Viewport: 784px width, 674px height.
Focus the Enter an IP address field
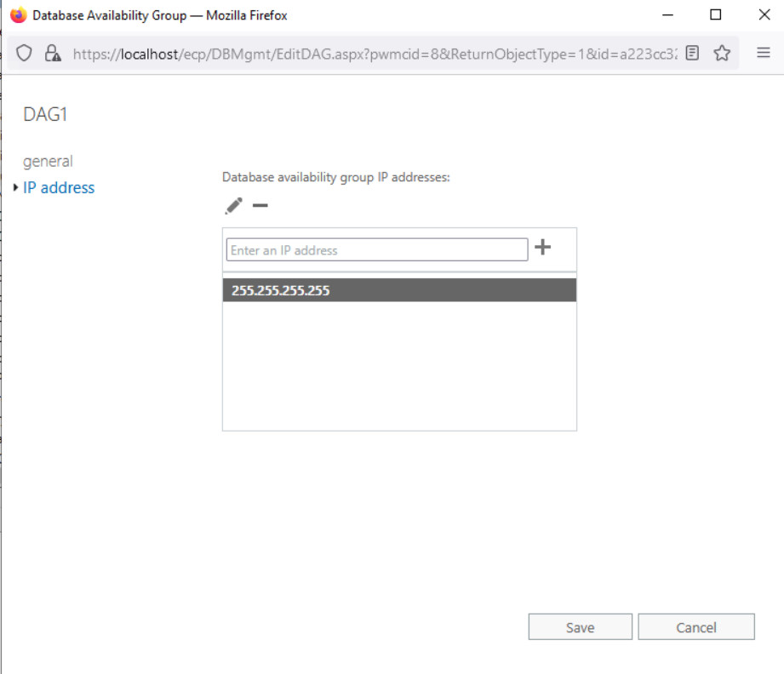pyautogui.click(x=376, y=250)
